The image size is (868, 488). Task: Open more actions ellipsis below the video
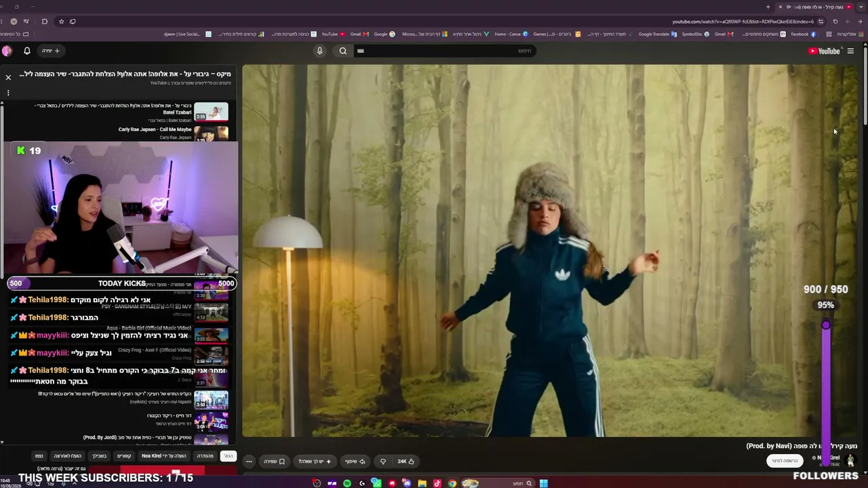pos(249,462)
